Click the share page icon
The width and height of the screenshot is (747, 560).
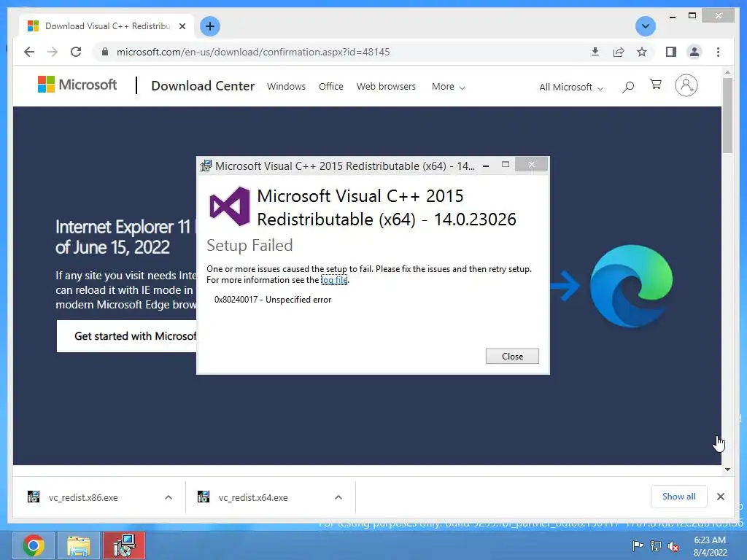[x=619, y=52]
